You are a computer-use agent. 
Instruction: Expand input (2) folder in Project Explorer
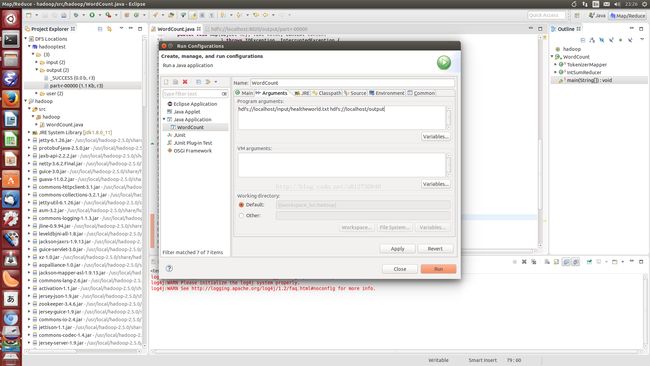[36, 62]
